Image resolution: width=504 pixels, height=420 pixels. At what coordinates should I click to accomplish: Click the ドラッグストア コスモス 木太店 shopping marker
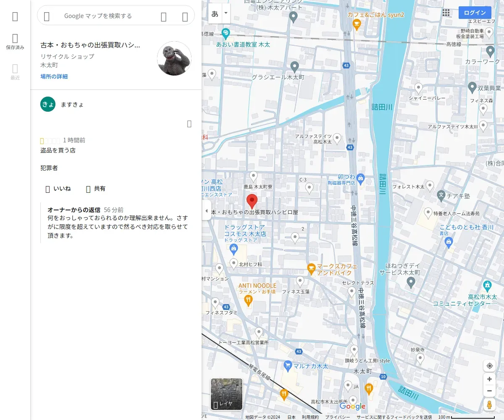tap(234, 249)
